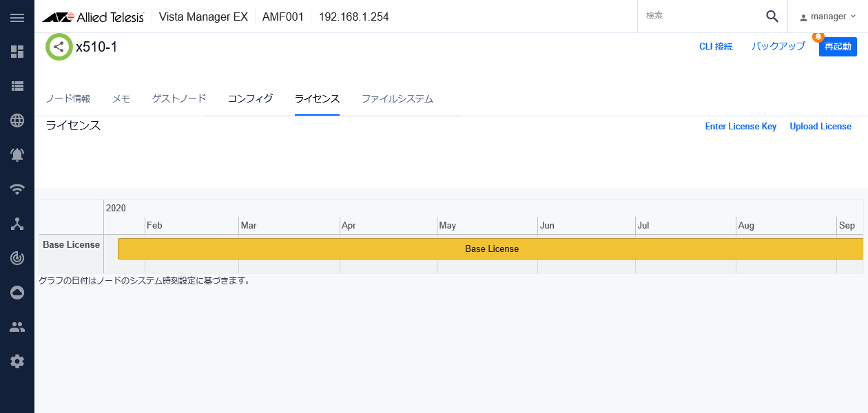Viewport: 868px width, 413px height.
Task: Open the wireless Wi-Fi sidebar icon
Action: tap(17, 189)
